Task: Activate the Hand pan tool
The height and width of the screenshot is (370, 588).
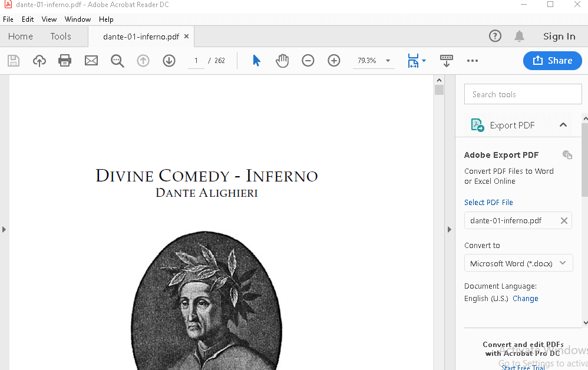Action: point(282,61)
